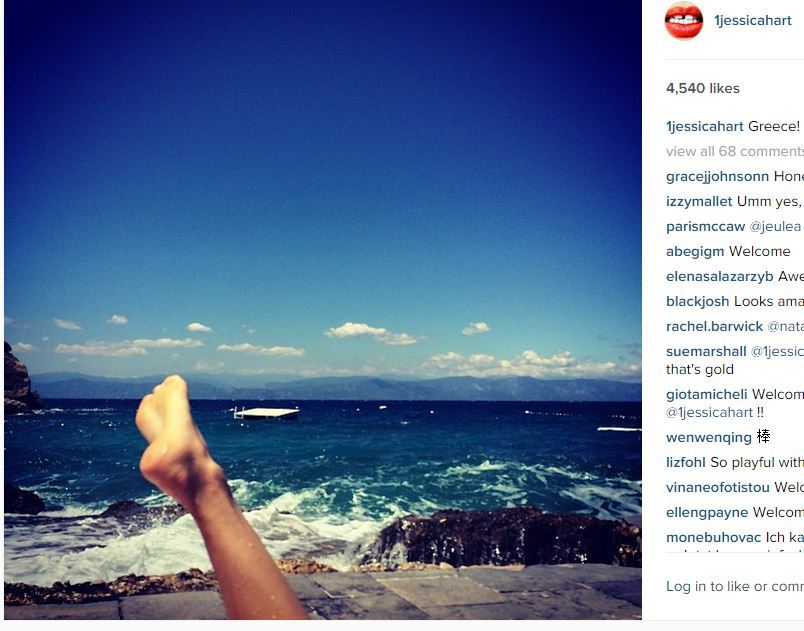Open blackjosh's profile
This screenshot has width=804, height=631.
[697, 301]
